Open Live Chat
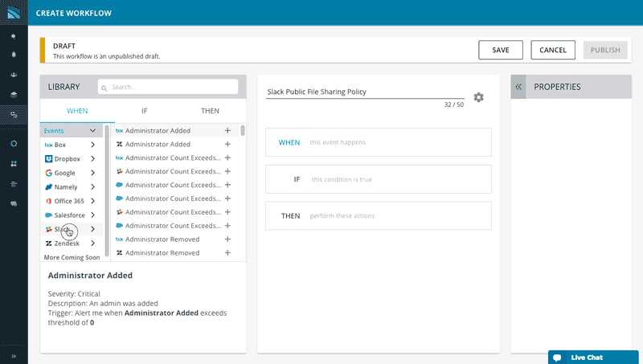 coord(593,358)
